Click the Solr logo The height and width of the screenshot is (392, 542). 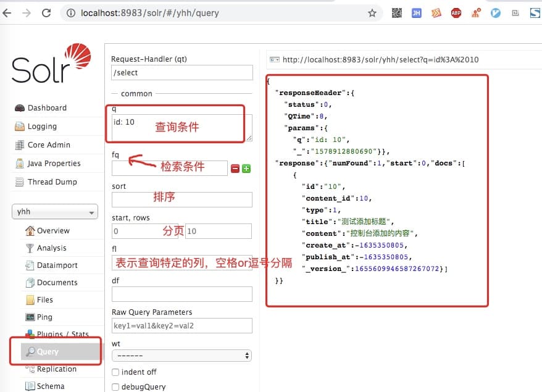point(51,64)
